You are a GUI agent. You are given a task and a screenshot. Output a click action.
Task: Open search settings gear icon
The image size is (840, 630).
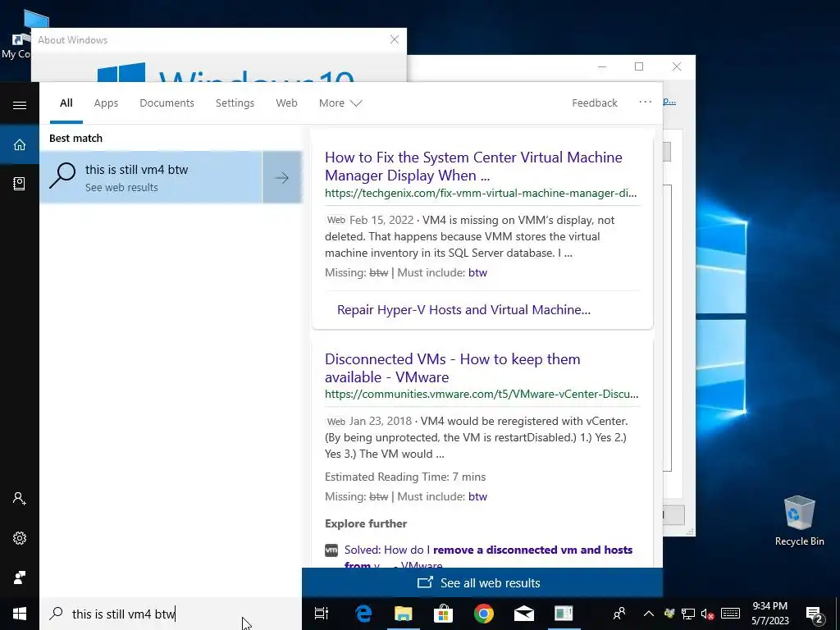[x=20, y=538]
